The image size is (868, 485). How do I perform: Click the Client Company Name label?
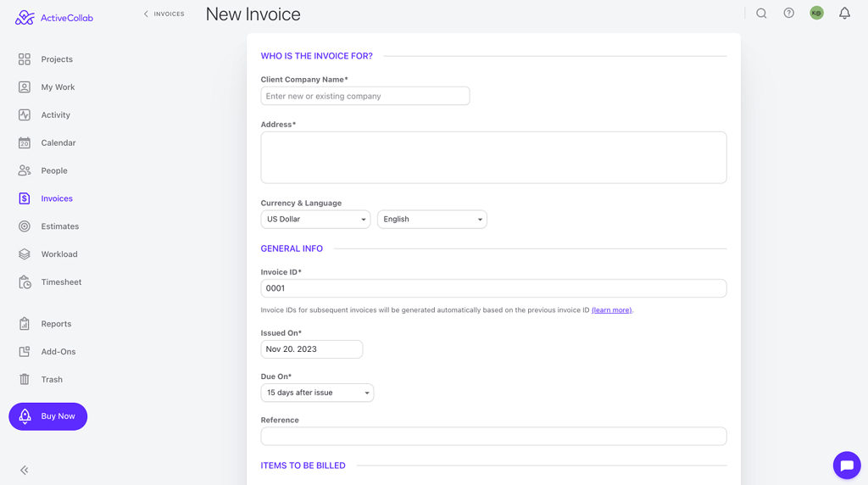coord(304,80)
